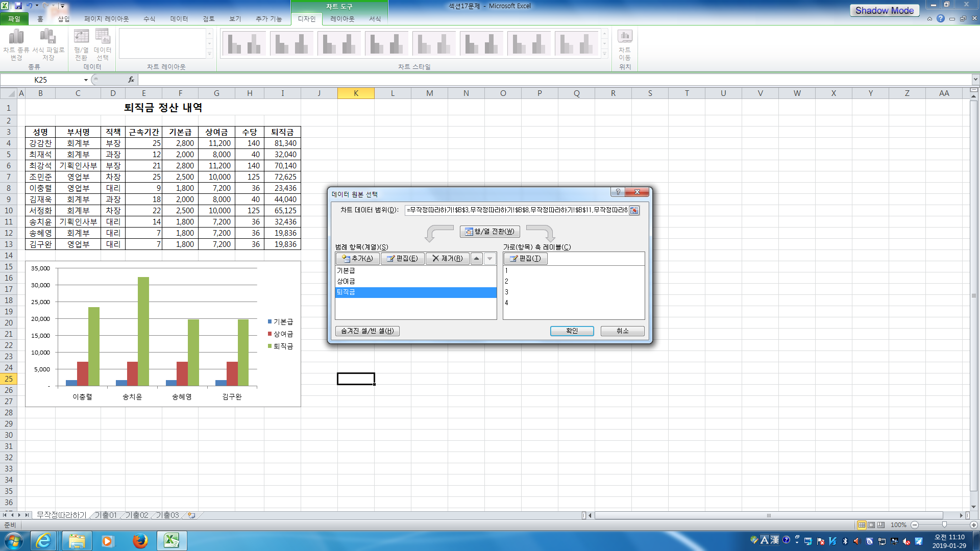The width and height of the screenshot is (980, 551).
Task: Click Edit axis labels button (편집 T)
Action: point(525,259)
